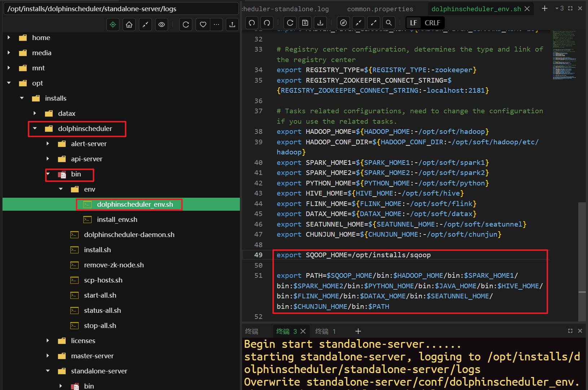Go to home directory with the house icon
Screen dimensions: 588x390
[x=129, y=24]
